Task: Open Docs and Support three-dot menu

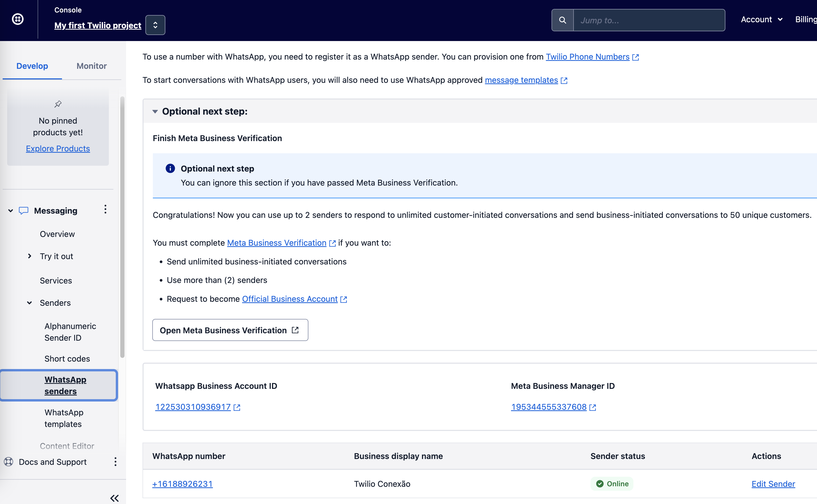Action: [116, 462]
